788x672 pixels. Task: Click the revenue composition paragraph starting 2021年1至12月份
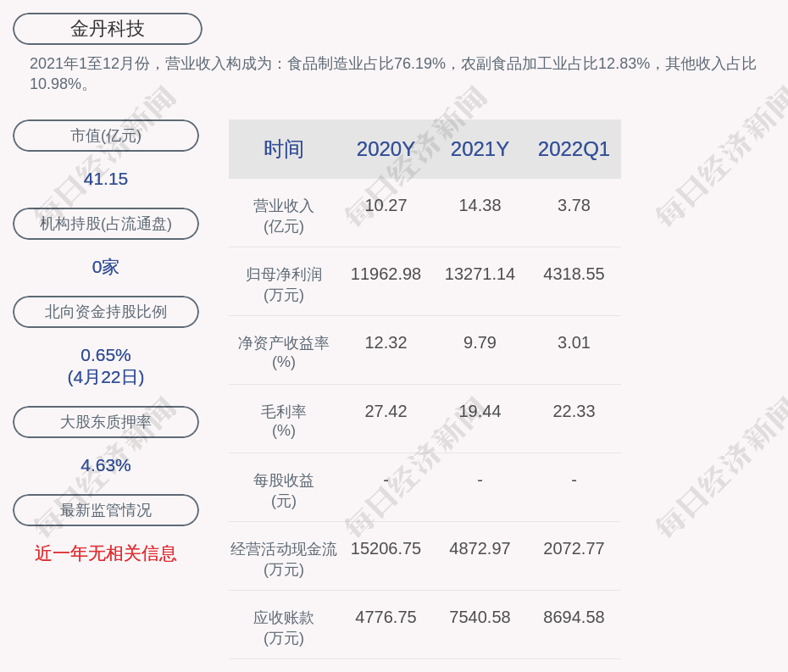pos(393,74)
